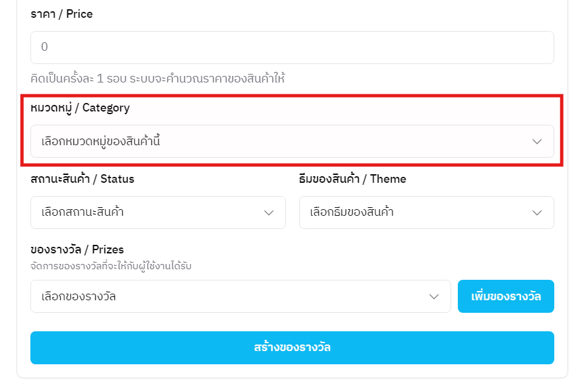Click the Category dropdown chevron arrow
Screen dimensions: 584x392
(537, 141)
